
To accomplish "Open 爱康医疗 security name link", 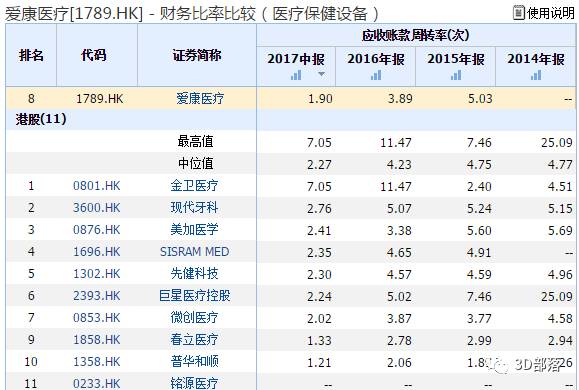I will point(200,99).
